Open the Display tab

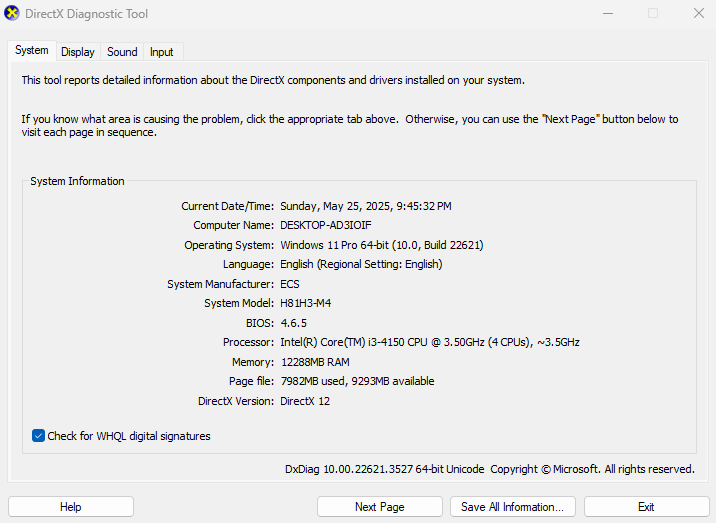pyautogui.click(x=78, y=52)
